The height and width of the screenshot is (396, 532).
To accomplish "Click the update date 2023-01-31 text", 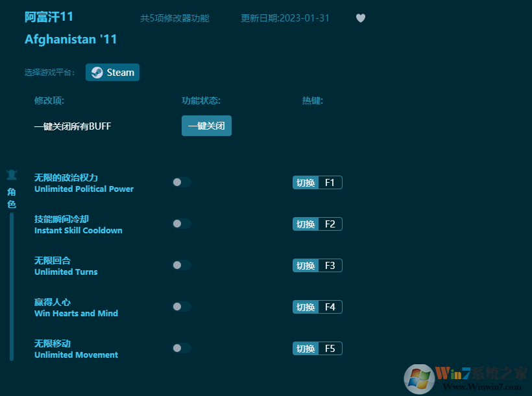I will click(285, 18).
